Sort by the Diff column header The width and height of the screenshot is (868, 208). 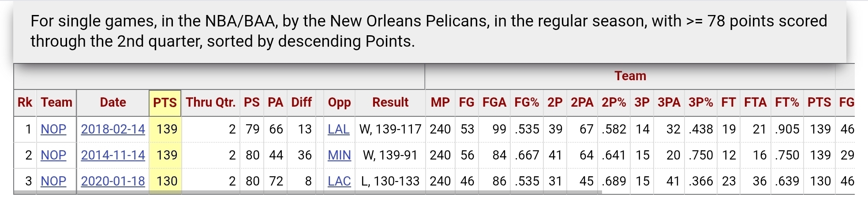[x=301, y=103]
